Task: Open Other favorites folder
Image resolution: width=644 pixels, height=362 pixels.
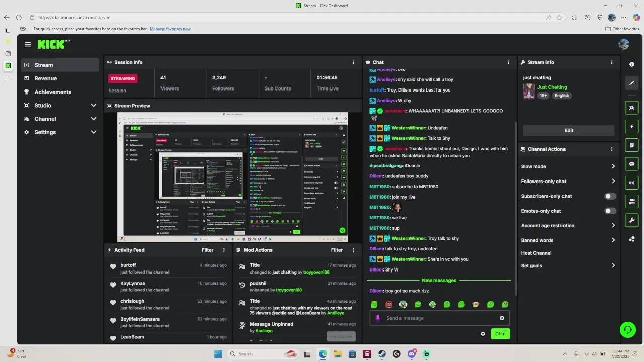Action: [622, 29]
